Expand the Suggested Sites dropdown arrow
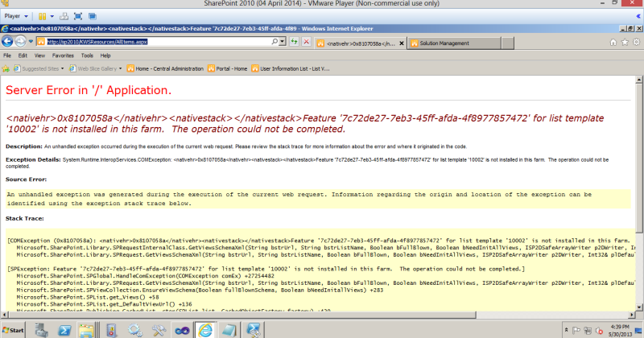Image resolution: width=644 pixels, height=338 pixels. 63,68
